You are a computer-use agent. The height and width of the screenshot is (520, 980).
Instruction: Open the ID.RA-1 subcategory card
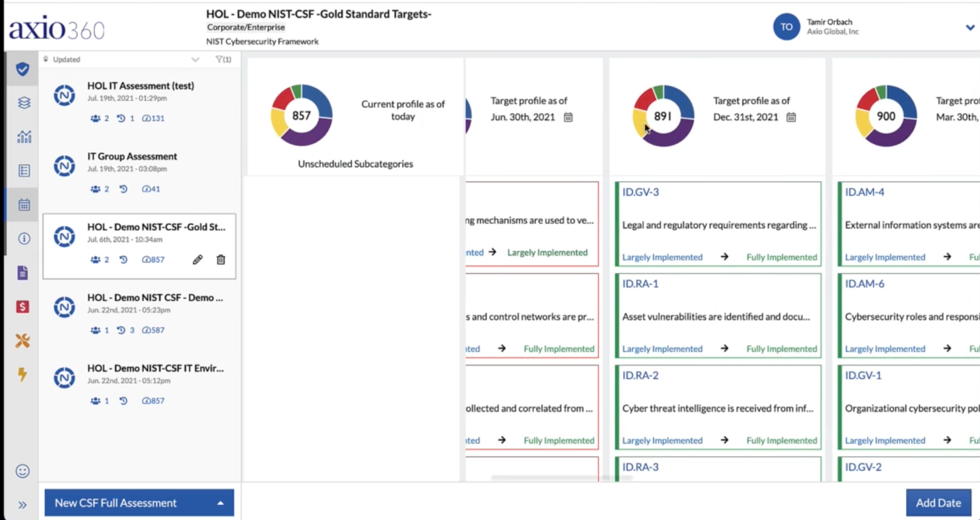[718, 316]
